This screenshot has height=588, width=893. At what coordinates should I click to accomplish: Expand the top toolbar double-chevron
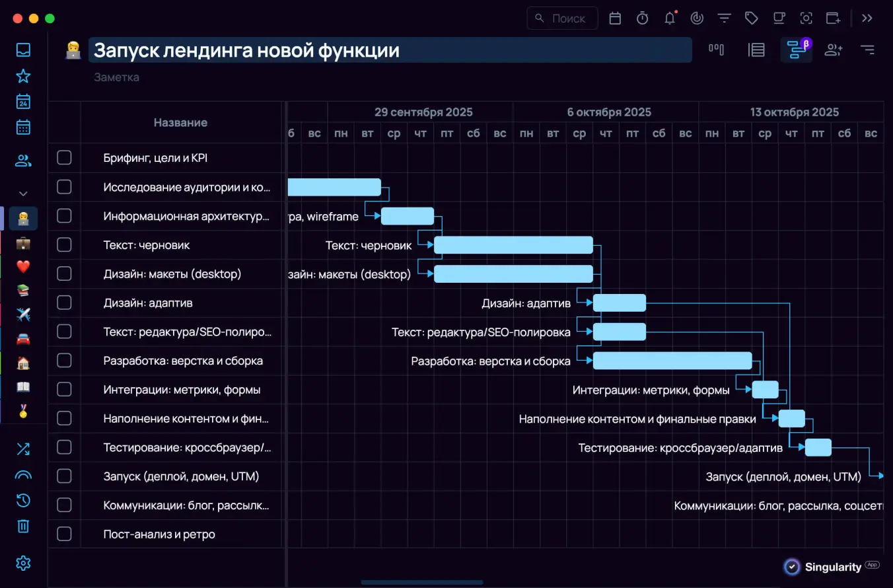tap(867, 18)
